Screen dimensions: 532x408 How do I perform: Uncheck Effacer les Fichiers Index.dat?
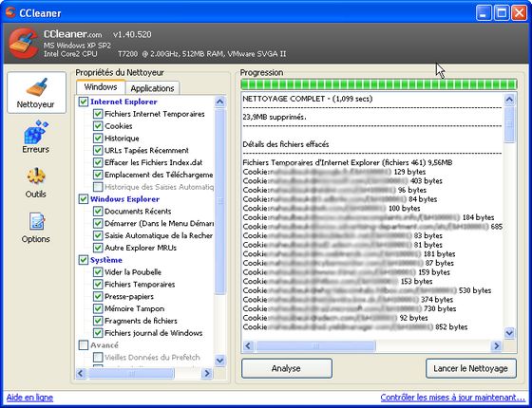(98, 162)
